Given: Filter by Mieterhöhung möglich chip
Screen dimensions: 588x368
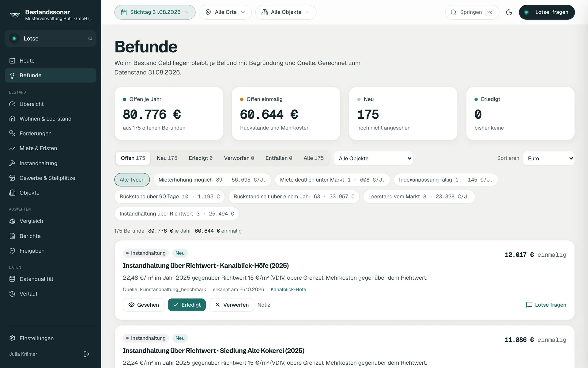Looking at the screenshot, I should [x=212, y=180].
